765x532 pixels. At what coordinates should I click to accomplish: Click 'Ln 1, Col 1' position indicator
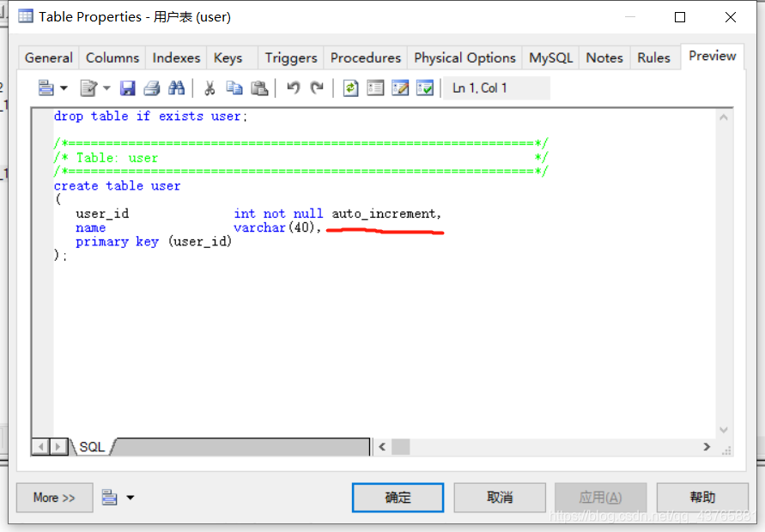click(496, 88)
